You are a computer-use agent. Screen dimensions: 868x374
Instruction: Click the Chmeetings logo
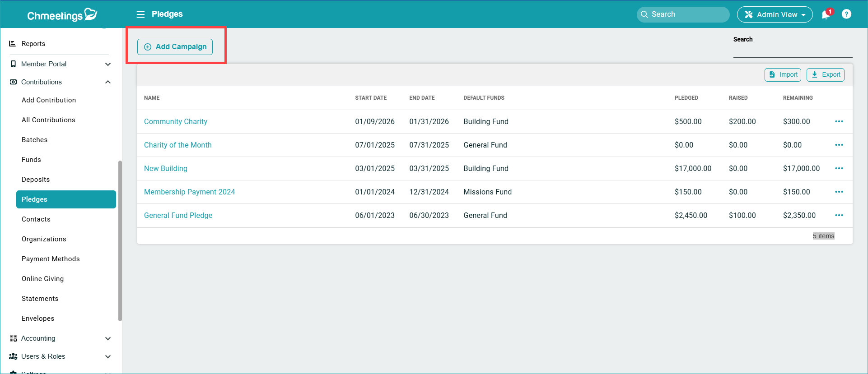(x=62, y=15)
